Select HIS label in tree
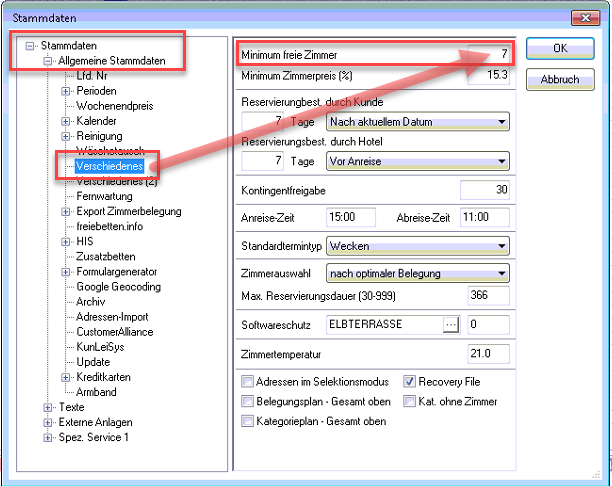Image resolution: width=612 pixels, height=486 pixels. tap(85, 242)
